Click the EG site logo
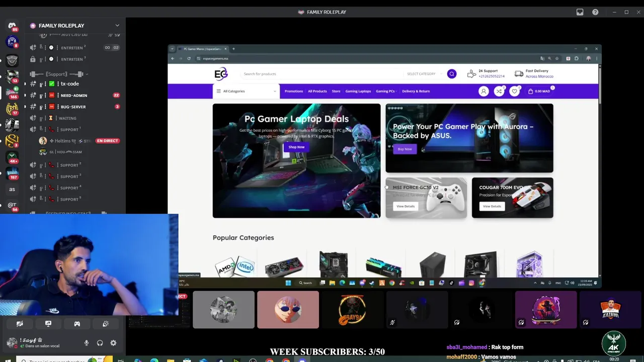This screenshot has height=362, width=644. pos(221,74)
